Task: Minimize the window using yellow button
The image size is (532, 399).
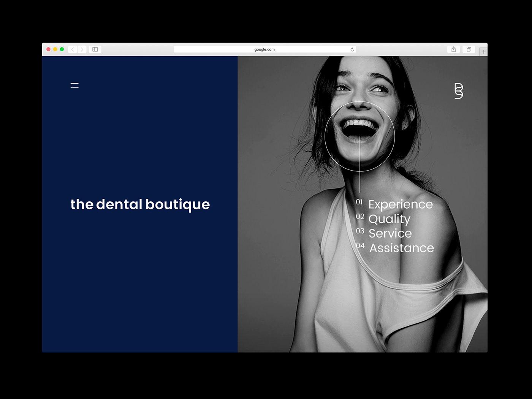Action: click(x=55, y=49)
